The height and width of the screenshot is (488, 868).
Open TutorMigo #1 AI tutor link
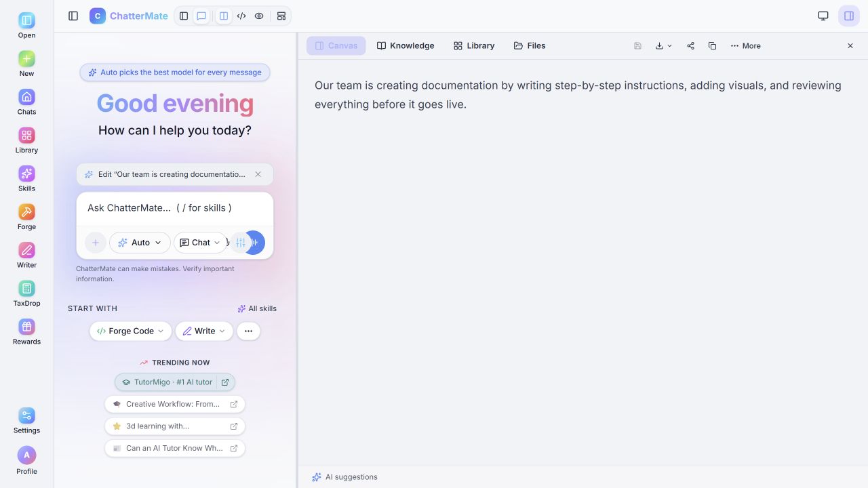(175, 382)
